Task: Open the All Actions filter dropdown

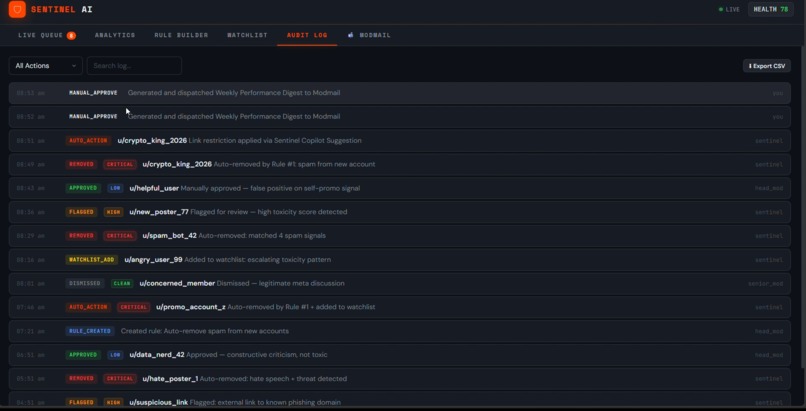Action: point(45,66)
